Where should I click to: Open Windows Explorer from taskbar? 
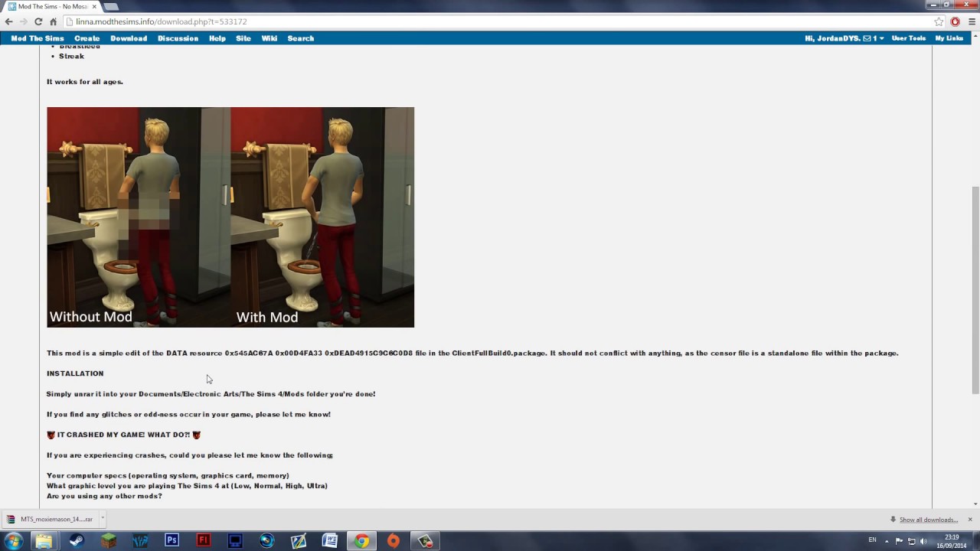(44, 541)
